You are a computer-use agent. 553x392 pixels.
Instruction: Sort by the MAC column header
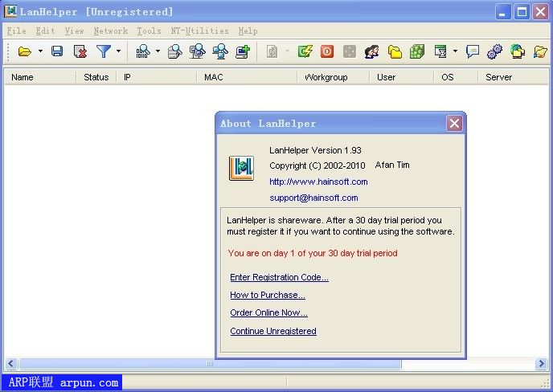[247, 77]
